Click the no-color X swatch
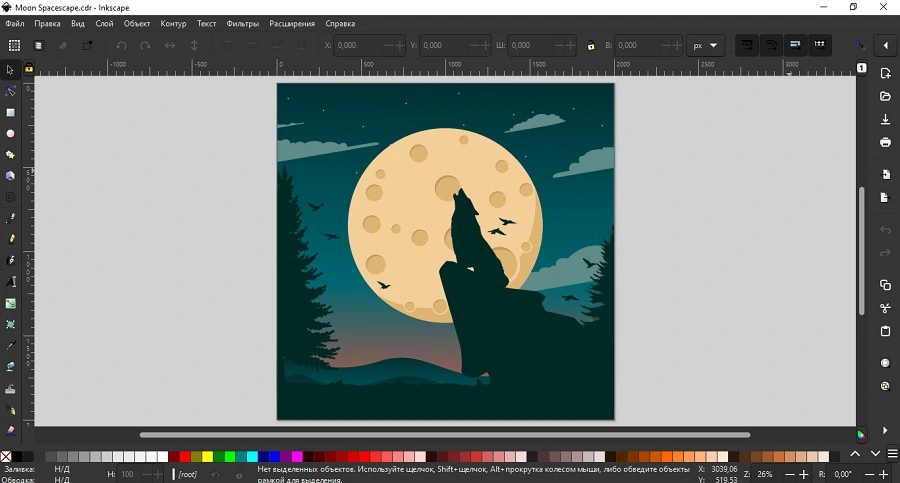The width and height of the screenshot is (900, 483). click(6, 457)
